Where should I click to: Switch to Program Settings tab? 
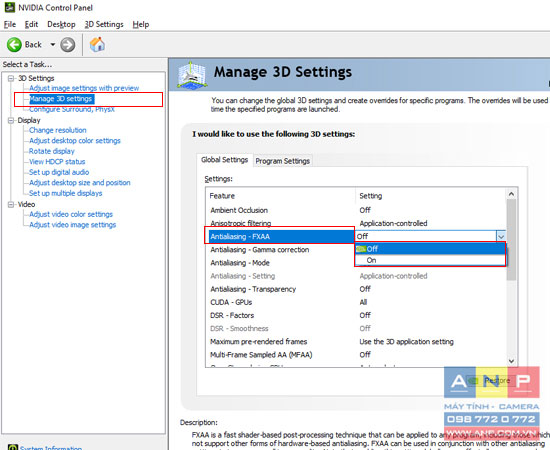point(282,161)
